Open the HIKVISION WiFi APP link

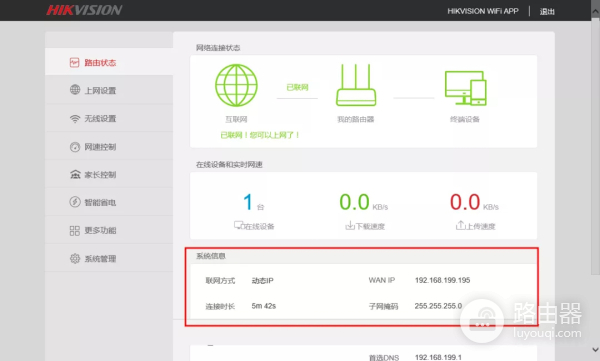[x=483, y=11]
